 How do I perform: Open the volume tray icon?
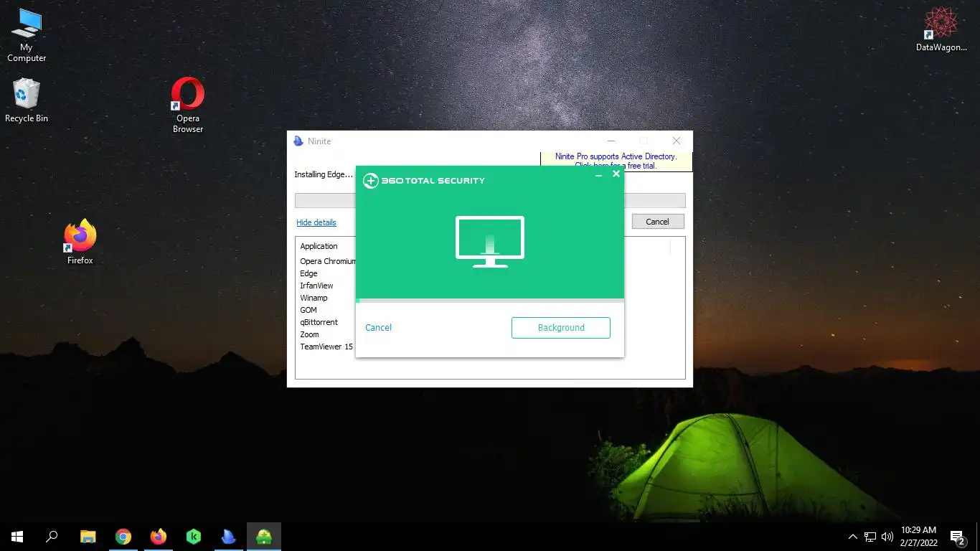[x=887, y=537]
